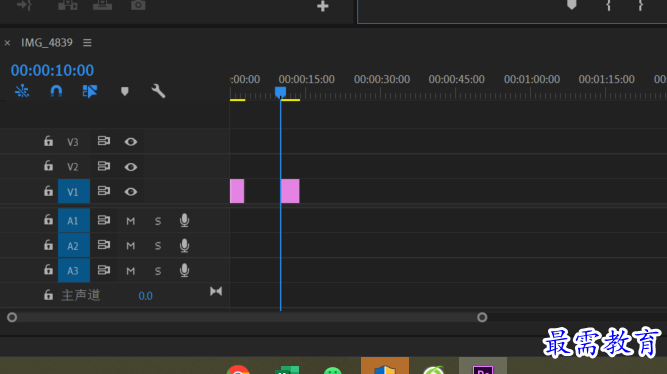Toggle linked selection button
This screenshot has height=374, width=667.
click(90, 91)
